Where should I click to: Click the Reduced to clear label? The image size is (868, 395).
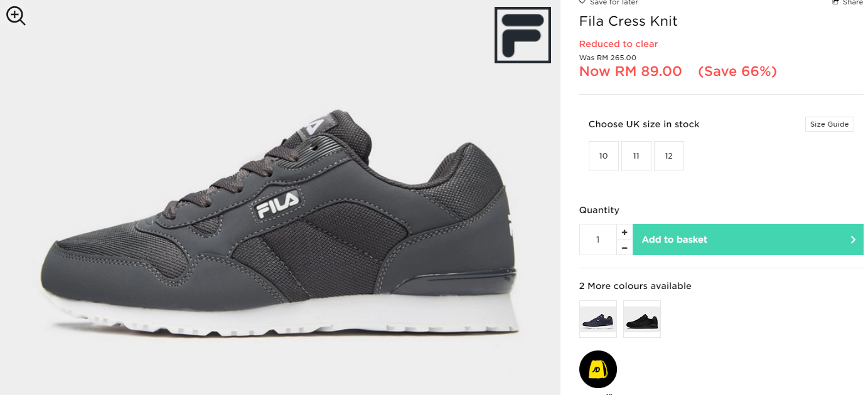point(618,44)
